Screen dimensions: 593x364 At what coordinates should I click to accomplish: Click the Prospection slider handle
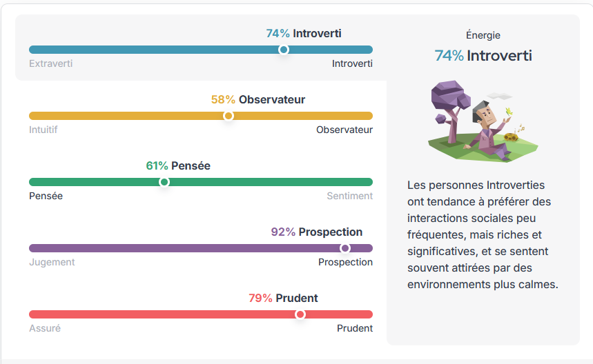345,248
